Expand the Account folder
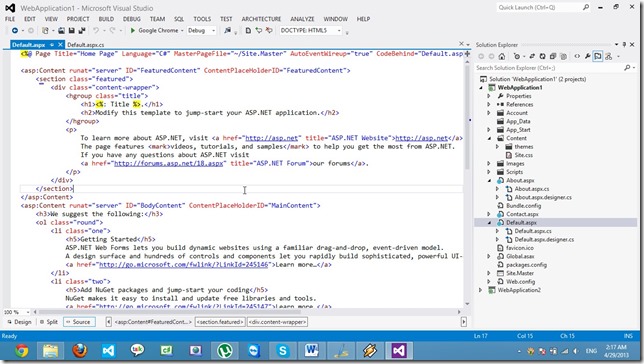Viewport: 644px width, 364px height. (x=489, y=113)
